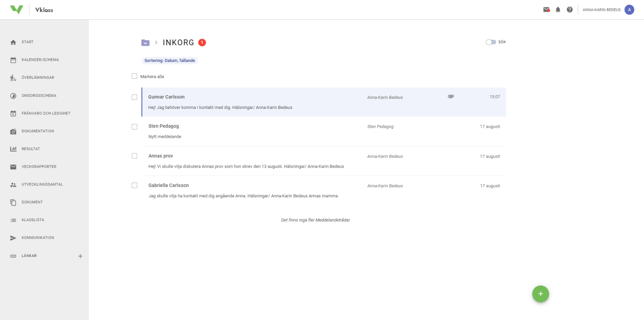Expand the breadcrumb chevron before Inkorg

(x=156, y=42)
